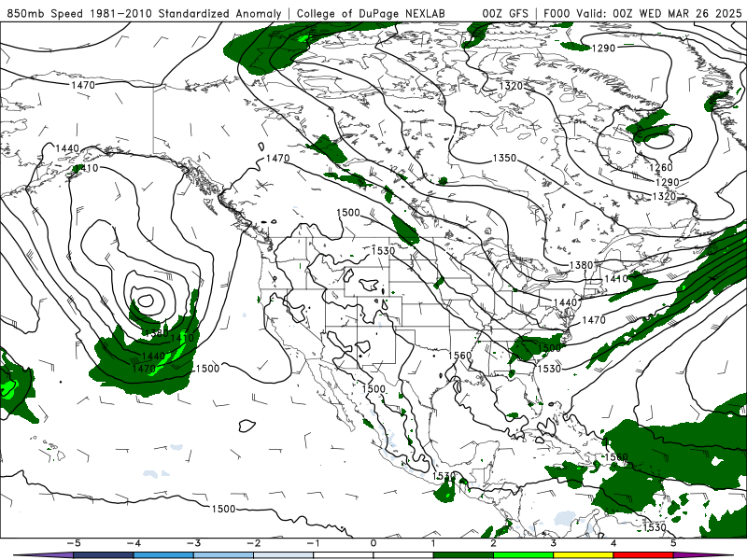Image resolution: width=747 pixels, height=560 pixels.
Task: Click the "1380" contour label near the Great Lakes
Action: point(581,265)
